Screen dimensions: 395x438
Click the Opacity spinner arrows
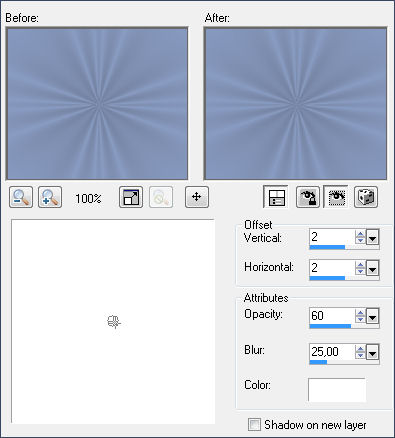tap(360, 316)
